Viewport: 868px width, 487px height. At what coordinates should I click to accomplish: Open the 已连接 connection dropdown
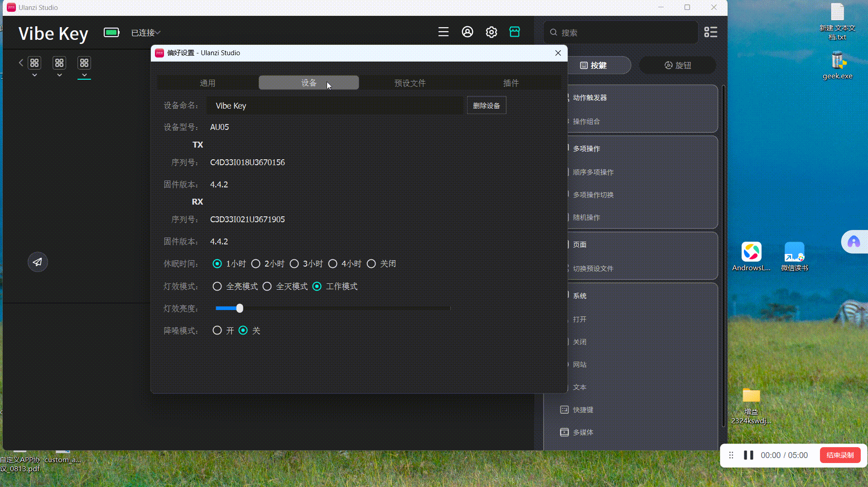(x=146, y=33)
